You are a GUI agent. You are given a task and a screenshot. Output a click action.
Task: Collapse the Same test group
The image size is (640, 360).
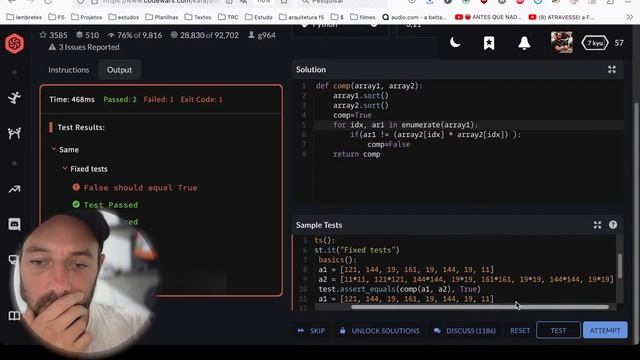(x=65, y=149)
